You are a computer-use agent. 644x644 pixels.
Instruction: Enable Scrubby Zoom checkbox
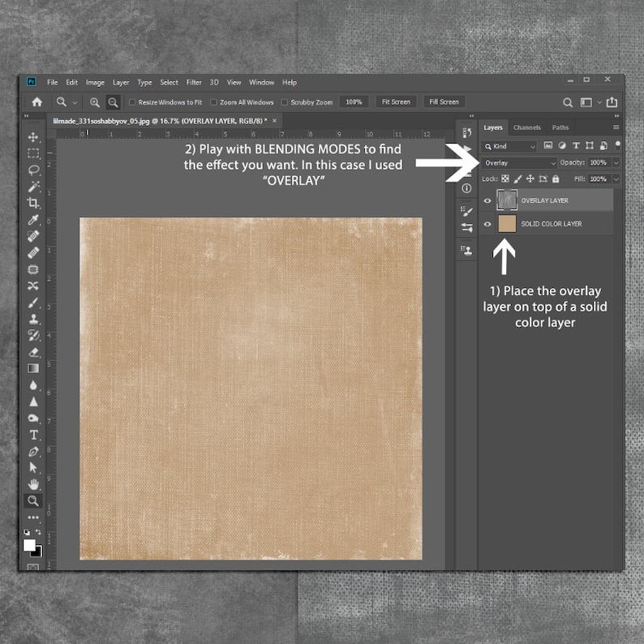284,102
